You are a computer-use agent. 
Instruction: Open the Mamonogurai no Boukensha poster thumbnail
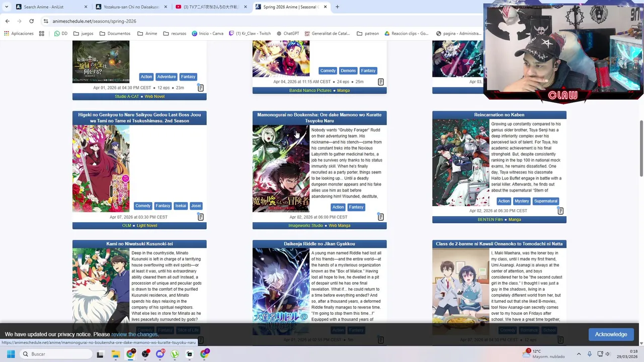tap(281, 168)
